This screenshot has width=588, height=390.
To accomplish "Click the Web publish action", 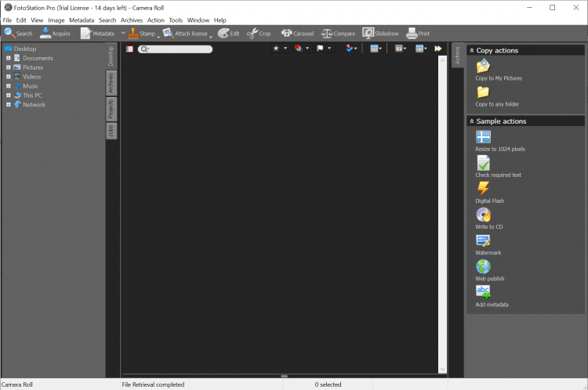I will (x=489, y=270).
